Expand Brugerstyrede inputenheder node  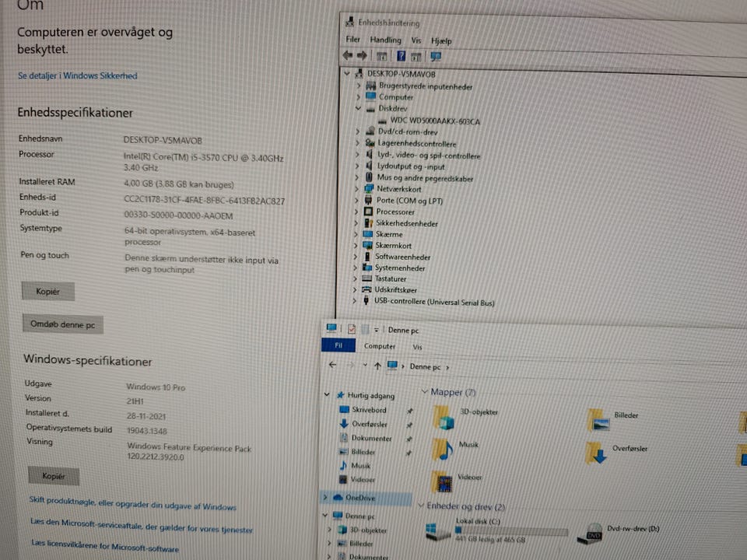[x=359, y=86]
